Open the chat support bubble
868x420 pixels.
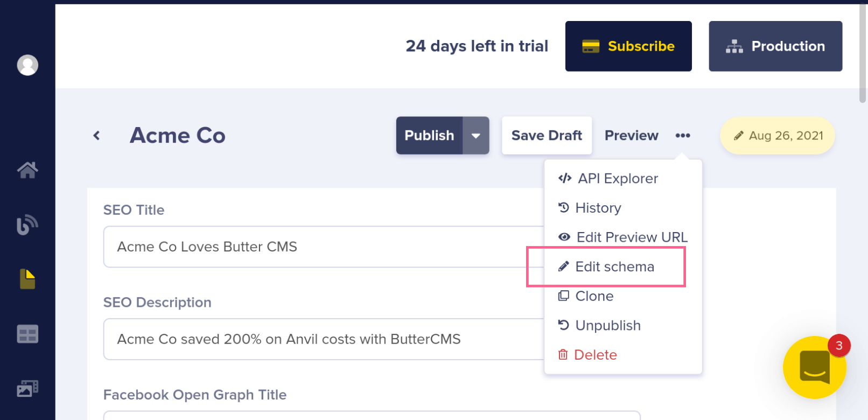[814, 367]
